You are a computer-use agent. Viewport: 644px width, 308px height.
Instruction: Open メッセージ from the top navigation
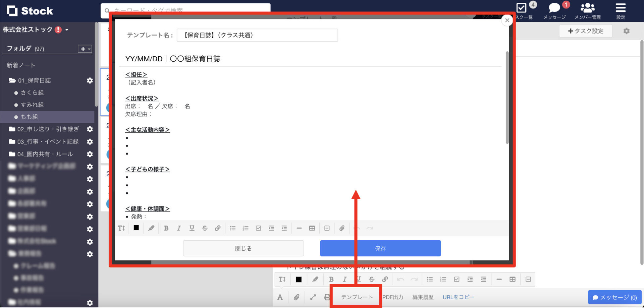[554, 11]
